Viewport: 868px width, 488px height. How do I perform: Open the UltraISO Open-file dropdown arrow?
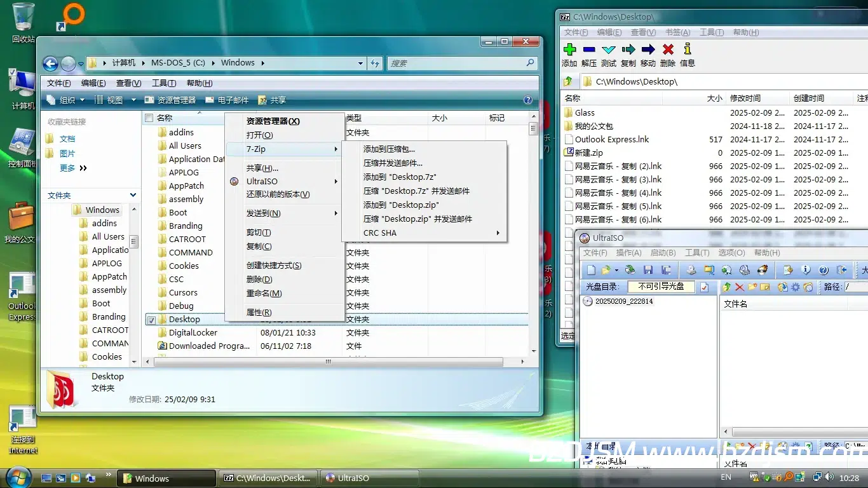[x=616, y=270]
